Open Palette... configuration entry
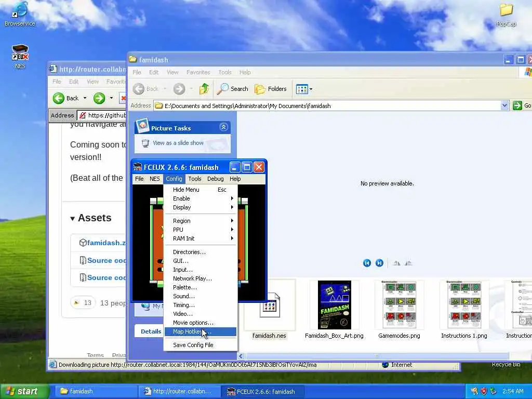532x399 pixels. pyautogui.click(x=200, y=287)
